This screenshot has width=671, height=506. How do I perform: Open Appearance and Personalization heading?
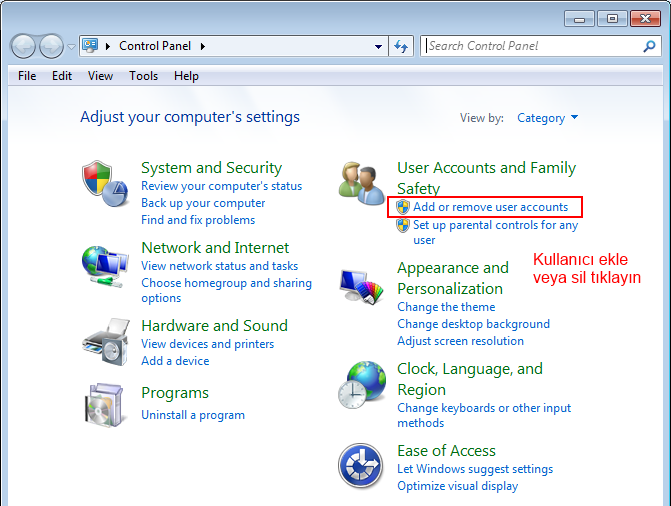(x=453, y=278)
